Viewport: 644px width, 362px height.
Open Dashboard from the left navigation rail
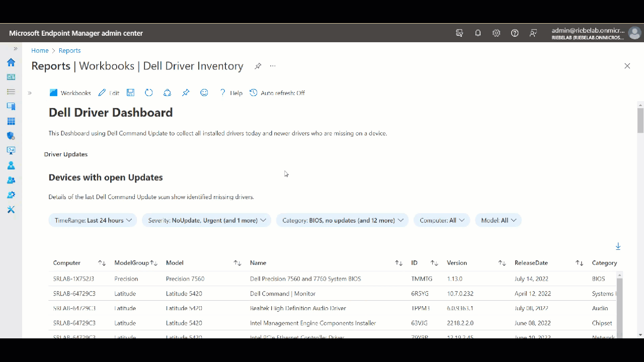click(x=11, y=77)
